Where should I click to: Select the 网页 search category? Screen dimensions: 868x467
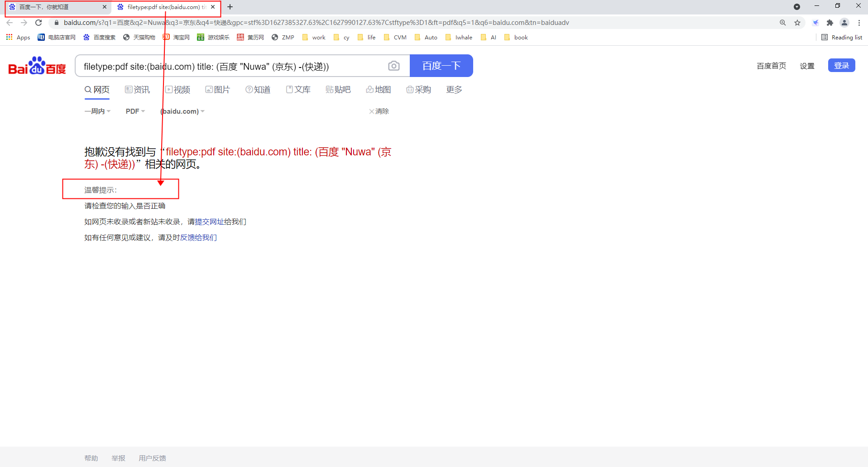point(97,90)
